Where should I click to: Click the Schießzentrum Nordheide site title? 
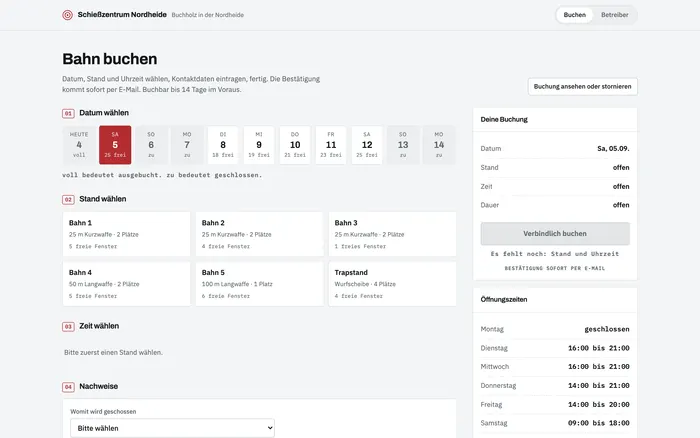click(x=122, y=15)
